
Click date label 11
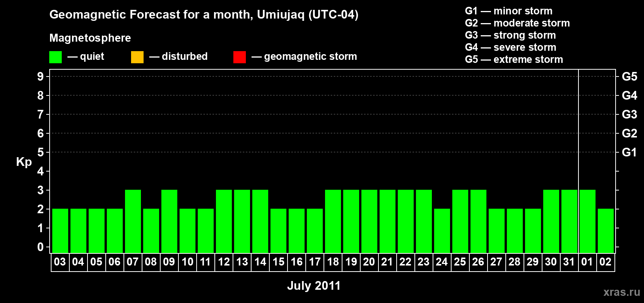tap(205, 262)
